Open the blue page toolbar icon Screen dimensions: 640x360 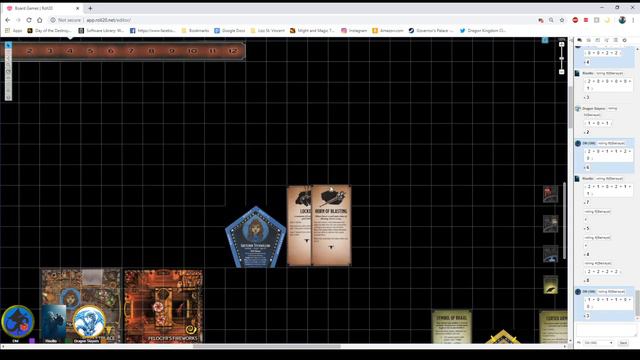tap(545, 40)
